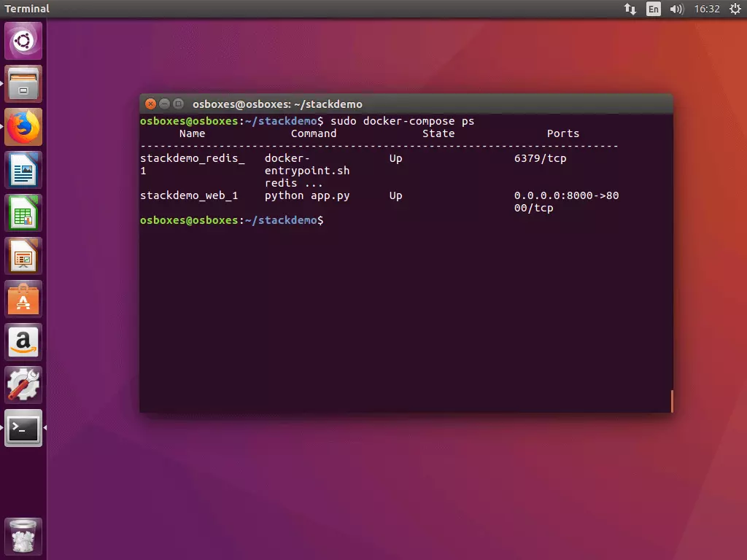Image resolution: width=747 pixels, height=560 pixels.
Task: Open the session power gear menu
Action: (735, 9)
